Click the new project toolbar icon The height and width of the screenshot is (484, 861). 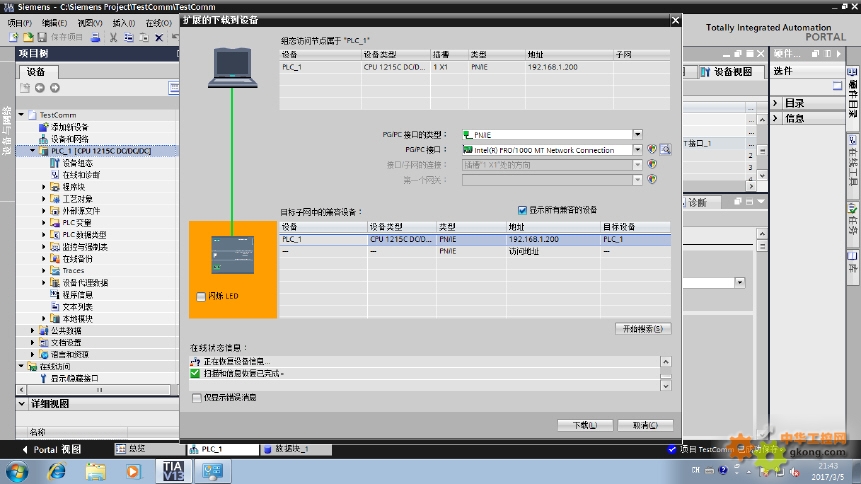point(13,37)
